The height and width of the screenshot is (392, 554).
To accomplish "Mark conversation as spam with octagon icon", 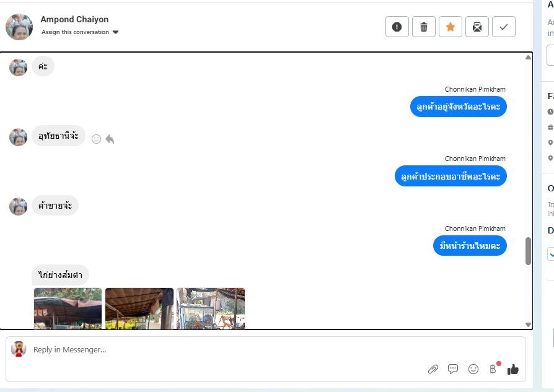I will tap(397, 27).
